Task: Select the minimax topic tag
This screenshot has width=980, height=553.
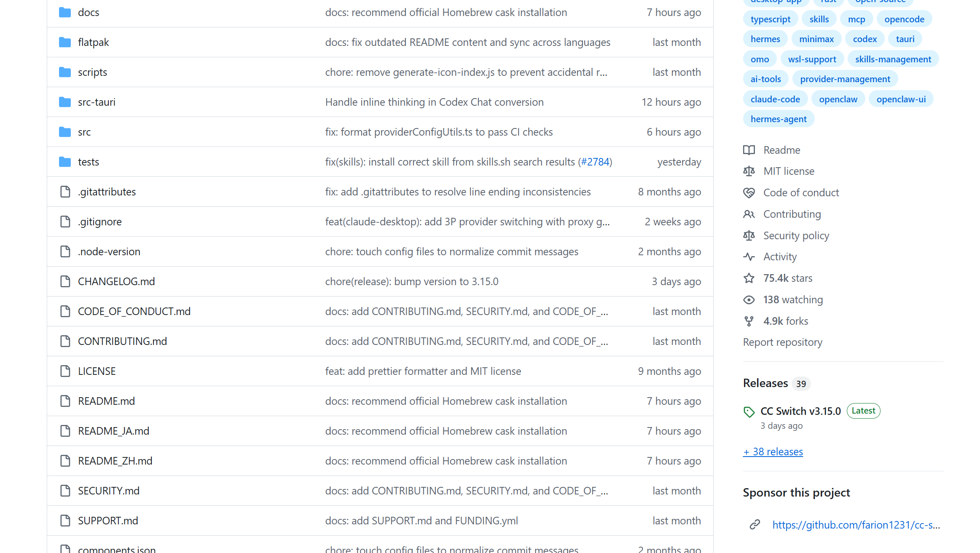Action: (x=816, y=39)
